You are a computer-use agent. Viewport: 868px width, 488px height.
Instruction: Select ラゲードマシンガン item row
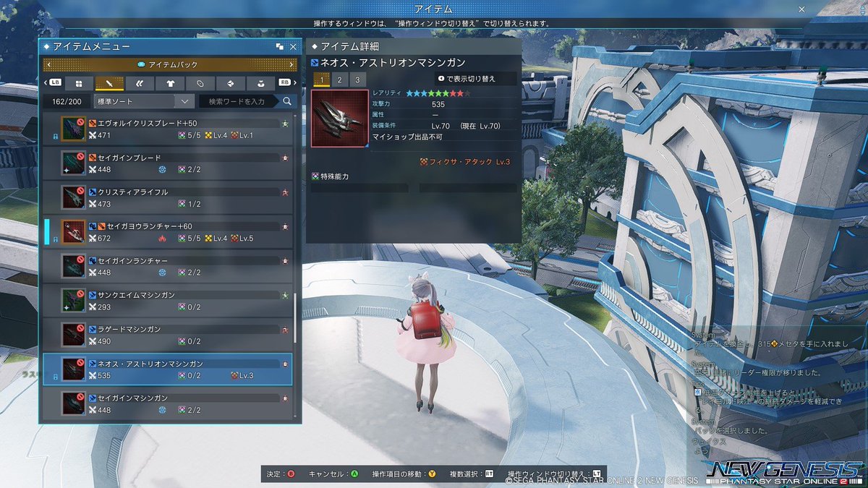pos(168,335)
